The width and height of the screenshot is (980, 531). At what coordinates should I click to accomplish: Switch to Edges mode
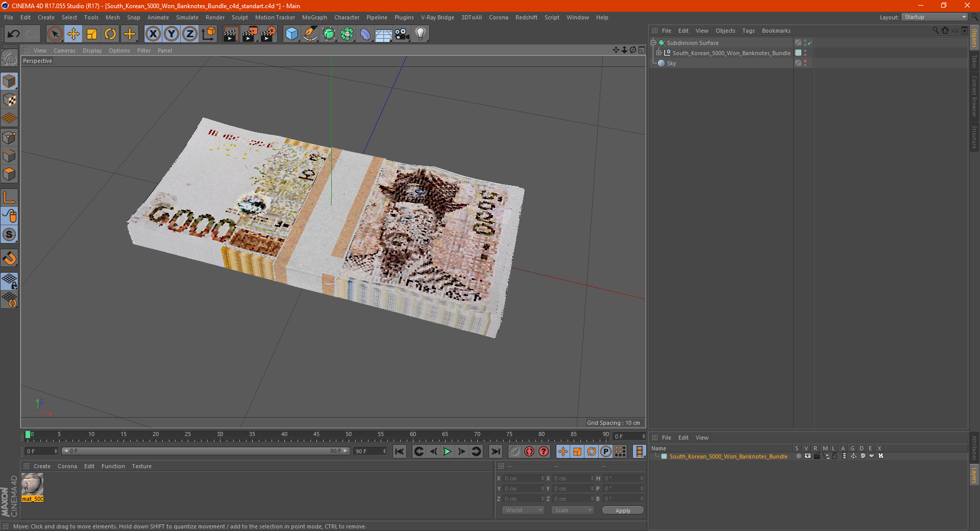click(x=9, y=156)
